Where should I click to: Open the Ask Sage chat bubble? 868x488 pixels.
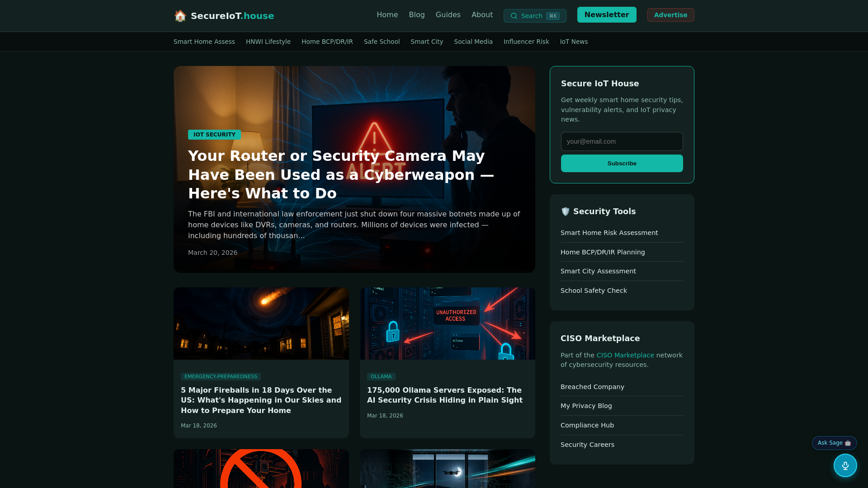[x=834, y=443]
